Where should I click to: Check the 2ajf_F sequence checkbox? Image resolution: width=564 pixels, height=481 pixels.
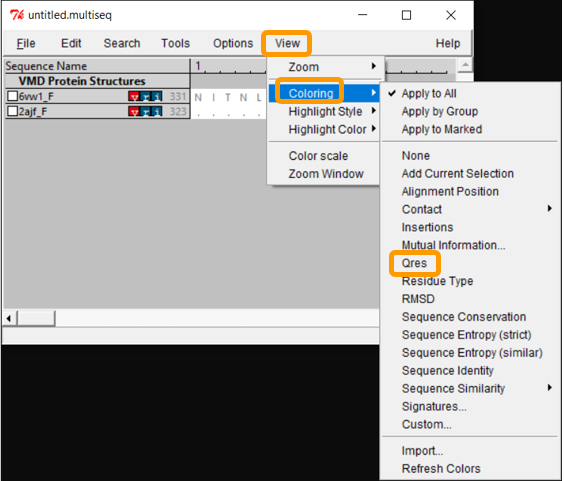(x=13, y=111)
